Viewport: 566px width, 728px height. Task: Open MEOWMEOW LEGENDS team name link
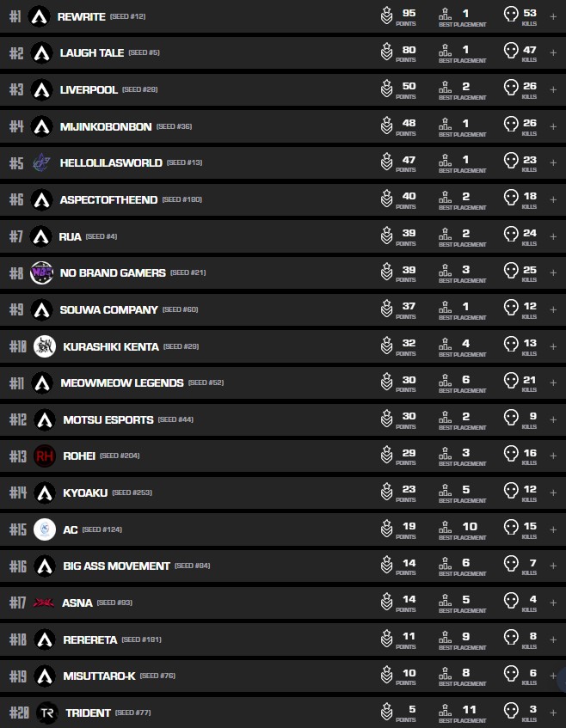(121, 382)
